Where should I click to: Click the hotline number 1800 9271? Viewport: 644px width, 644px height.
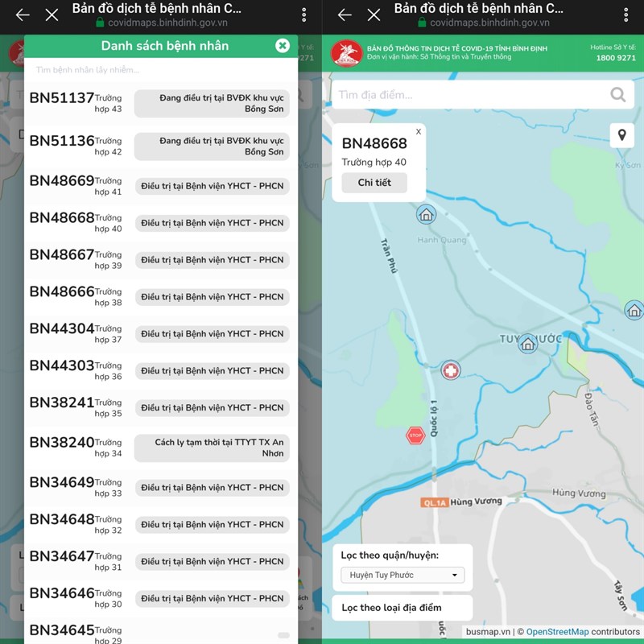616,58
